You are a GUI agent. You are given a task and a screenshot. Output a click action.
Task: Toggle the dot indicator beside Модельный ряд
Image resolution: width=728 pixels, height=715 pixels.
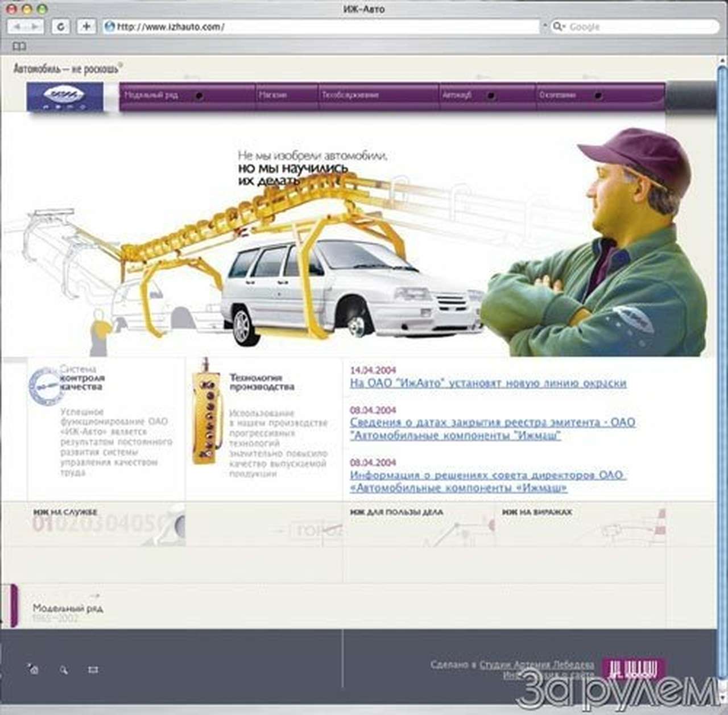(198, 96)
